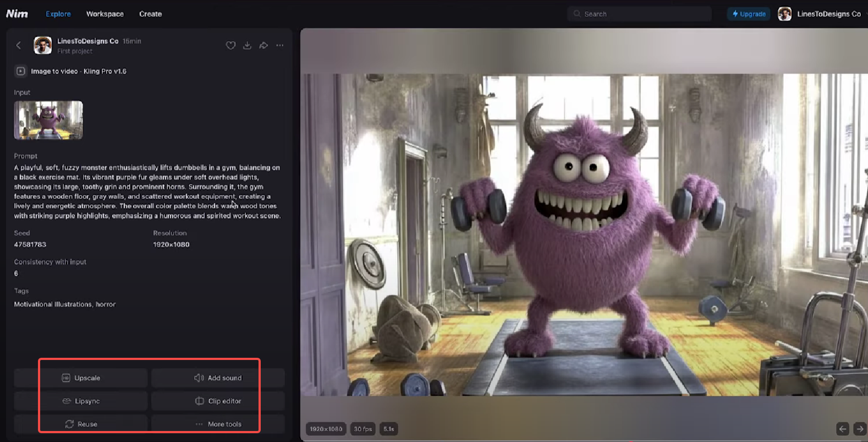Share the video with the arrow icon
Screen dimensions: 868x442
pos(264,45)
